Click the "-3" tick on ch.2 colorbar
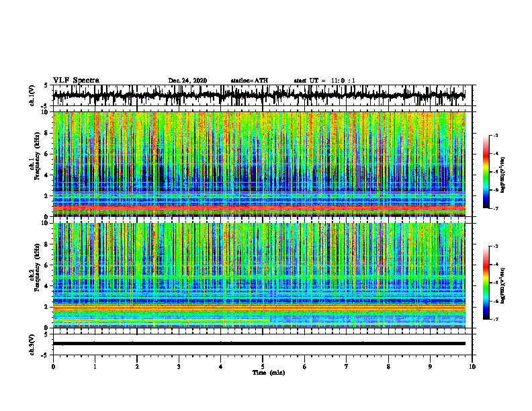This screenshot has width=532, height=411. tap(496, 246)
